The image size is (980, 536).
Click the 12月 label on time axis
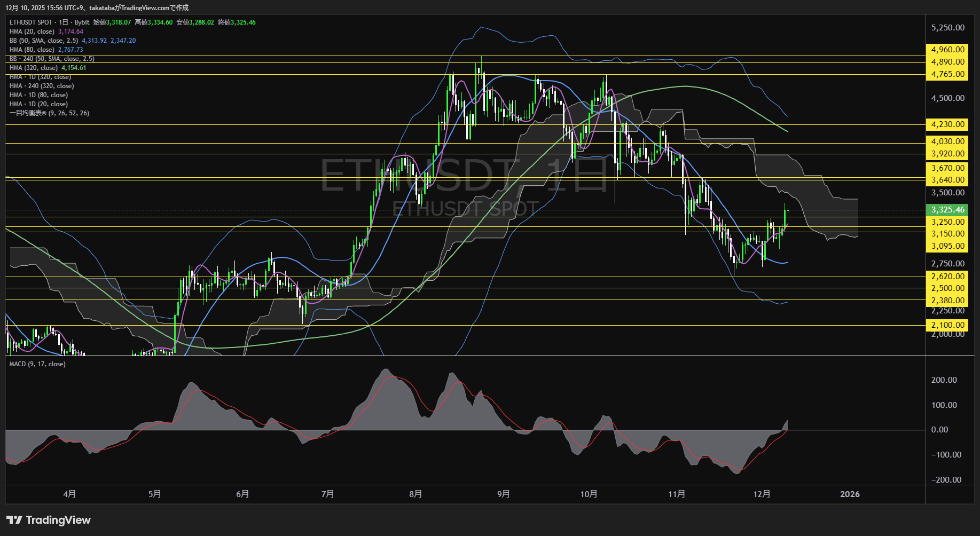click(762, 494)
